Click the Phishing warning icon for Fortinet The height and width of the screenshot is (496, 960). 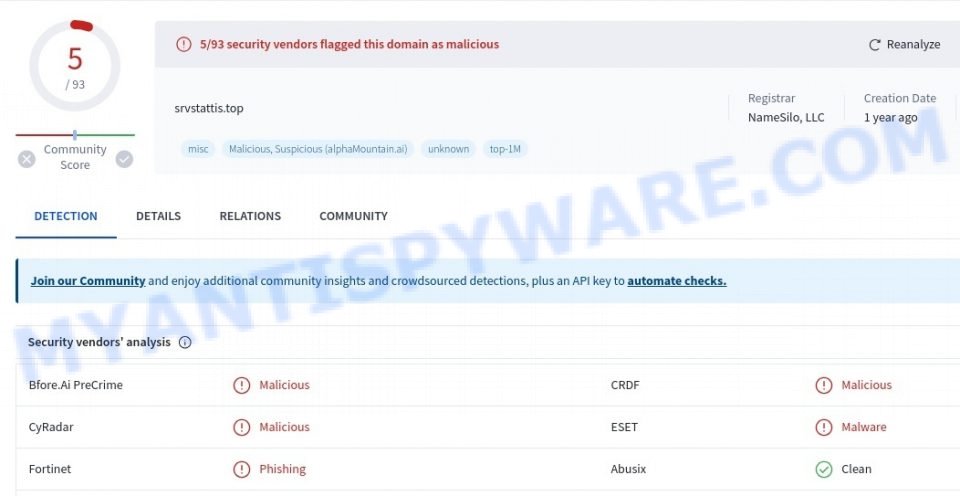242,469
